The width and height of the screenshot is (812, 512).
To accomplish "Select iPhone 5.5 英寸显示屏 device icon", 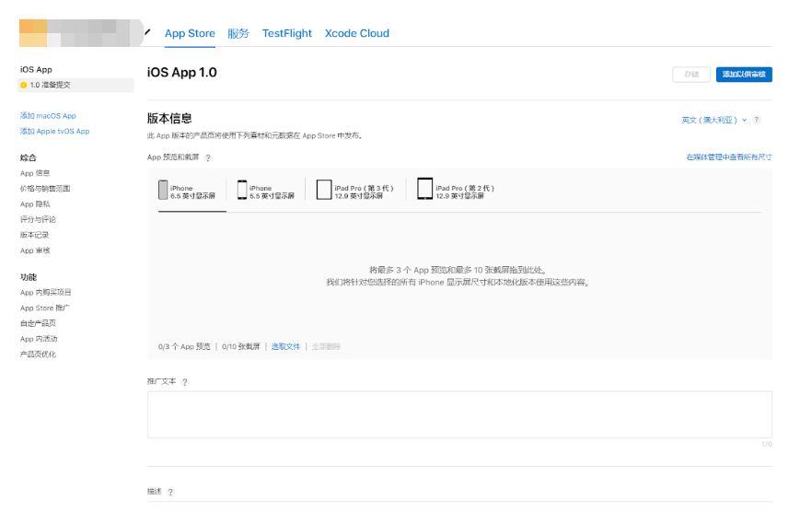I will (x=242, y=190).
